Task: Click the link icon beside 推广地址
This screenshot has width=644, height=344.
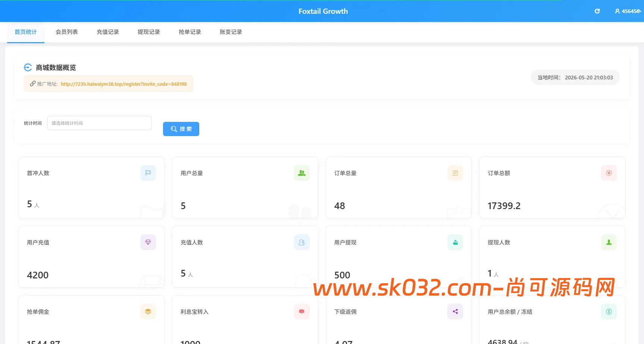Action: click(33, 84)
